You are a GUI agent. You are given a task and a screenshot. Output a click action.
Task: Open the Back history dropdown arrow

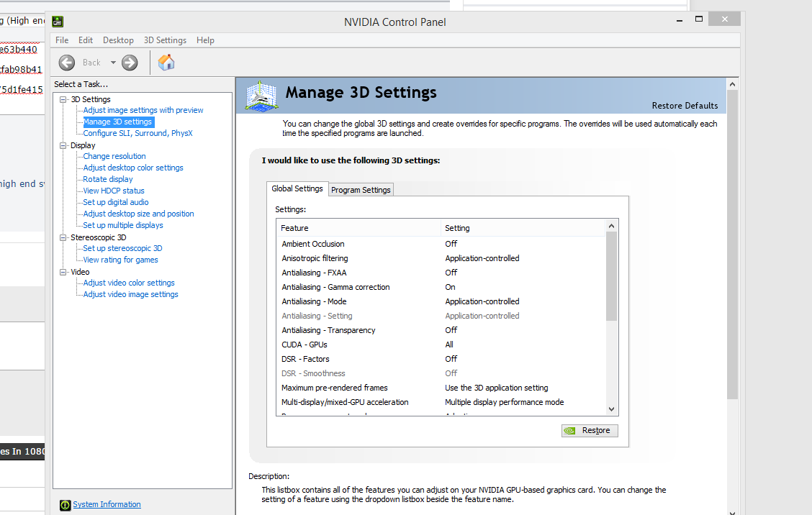tap(113, 63)
